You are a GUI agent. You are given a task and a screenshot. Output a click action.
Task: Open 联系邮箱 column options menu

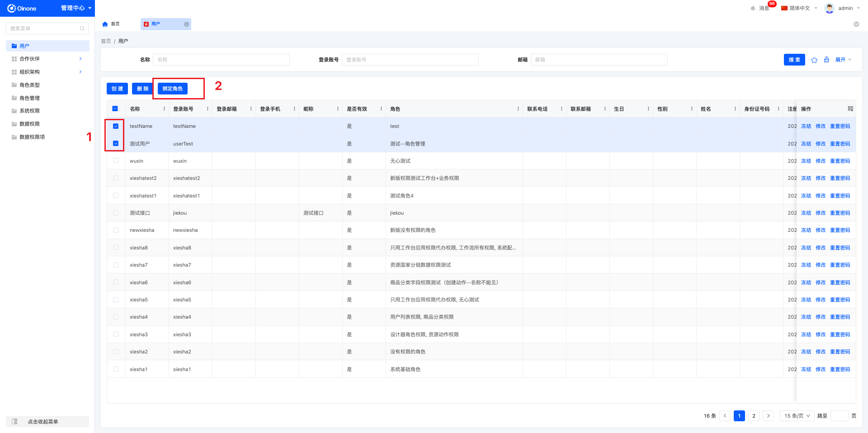605,109
